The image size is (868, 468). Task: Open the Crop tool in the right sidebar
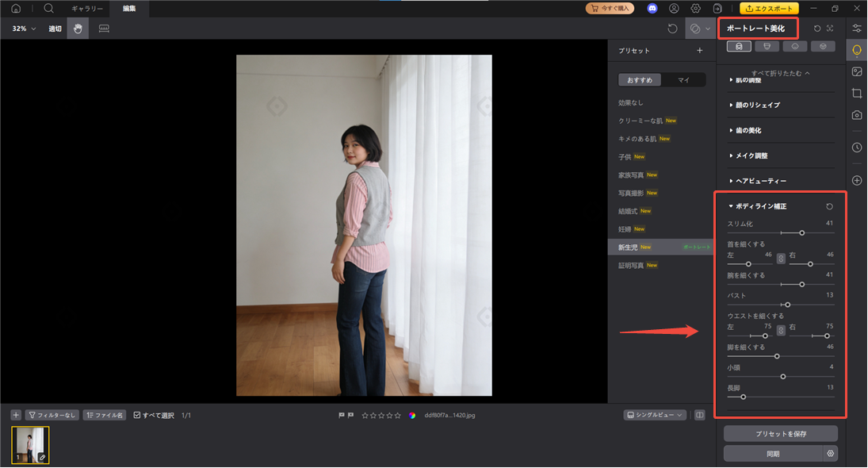click(x=856, y=93)
